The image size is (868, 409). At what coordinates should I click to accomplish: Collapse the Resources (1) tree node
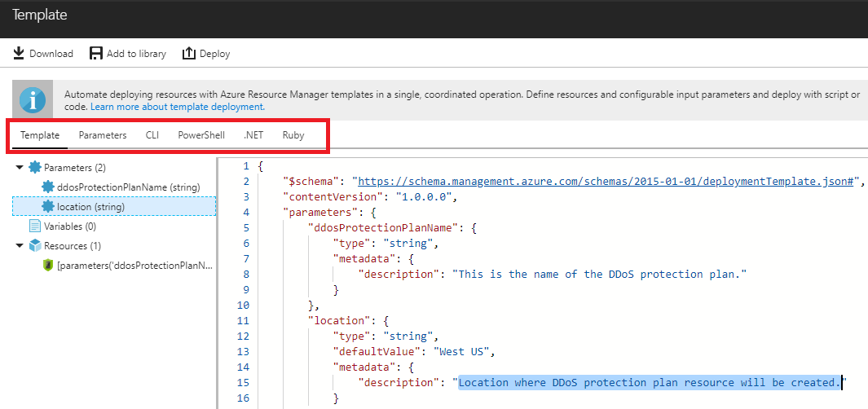tap(20, 246)
